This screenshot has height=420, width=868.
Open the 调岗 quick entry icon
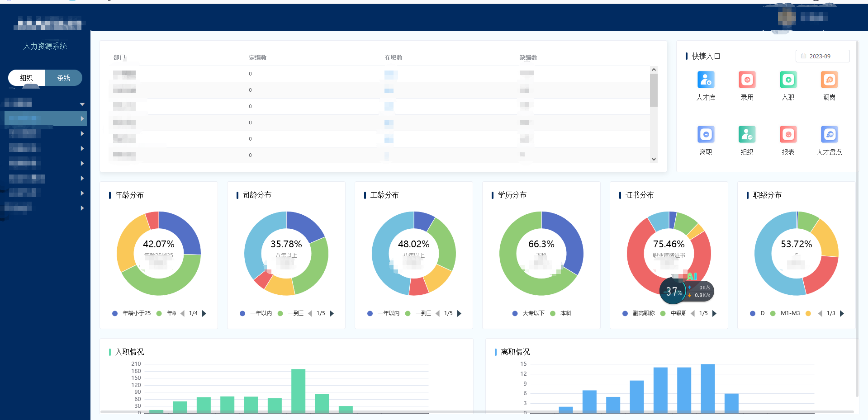pos(829,80)
